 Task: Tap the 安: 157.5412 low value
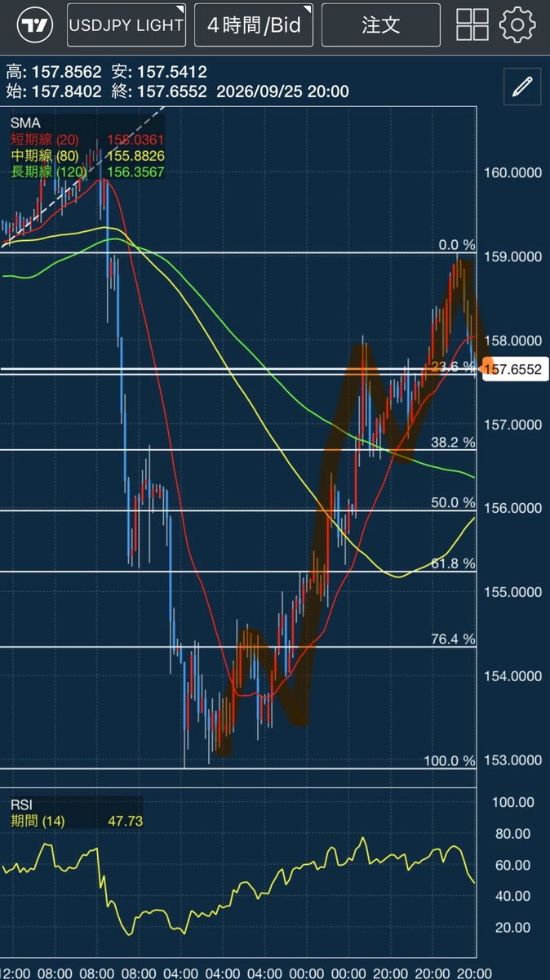click(159, 73)
